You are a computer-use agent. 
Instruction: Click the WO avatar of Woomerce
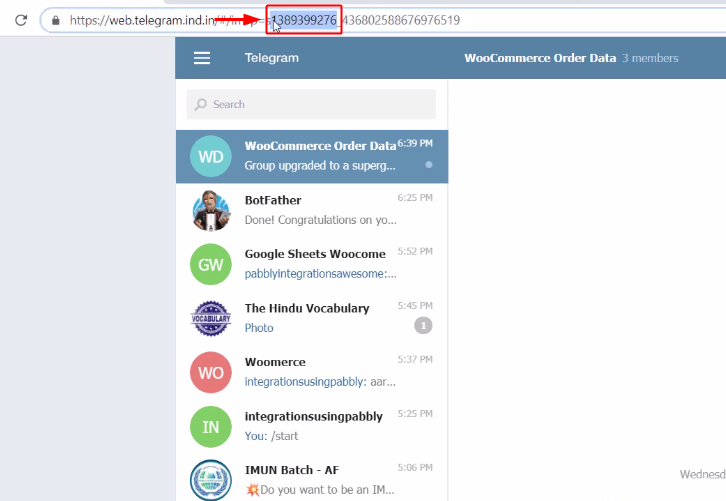point(211,373)
